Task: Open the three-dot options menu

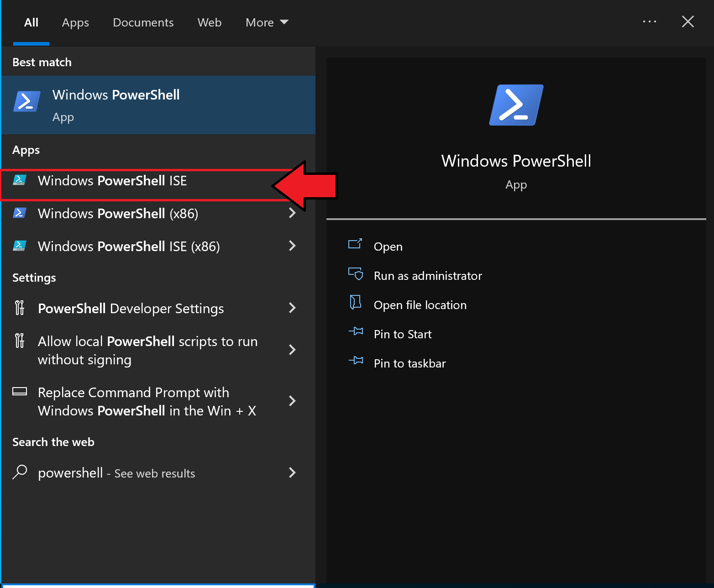Action: [x=649, y=21]
